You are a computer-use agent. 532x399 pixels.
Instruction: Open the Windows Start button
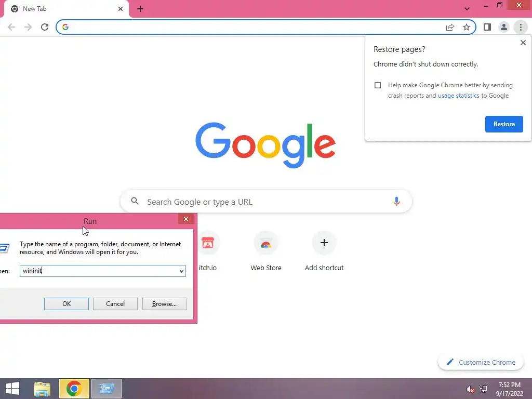12,389
